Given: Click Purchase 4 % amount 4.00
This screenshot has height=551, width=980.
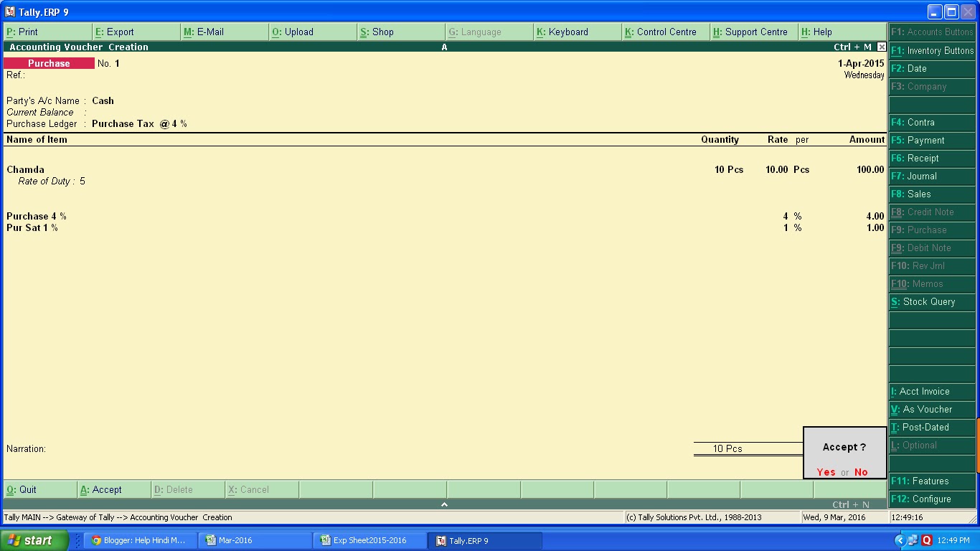Looking at the screenshot, I should [x=875, y=216].
